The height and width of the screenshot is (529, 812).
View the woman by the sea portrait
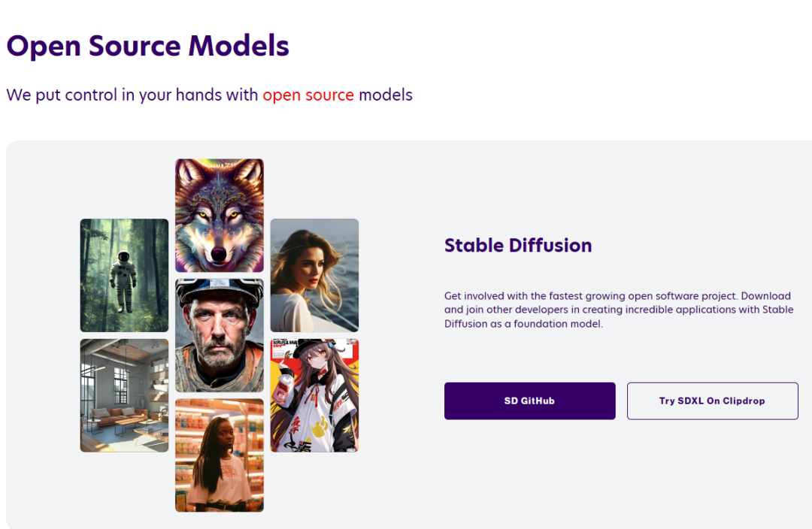coord(314,275)
